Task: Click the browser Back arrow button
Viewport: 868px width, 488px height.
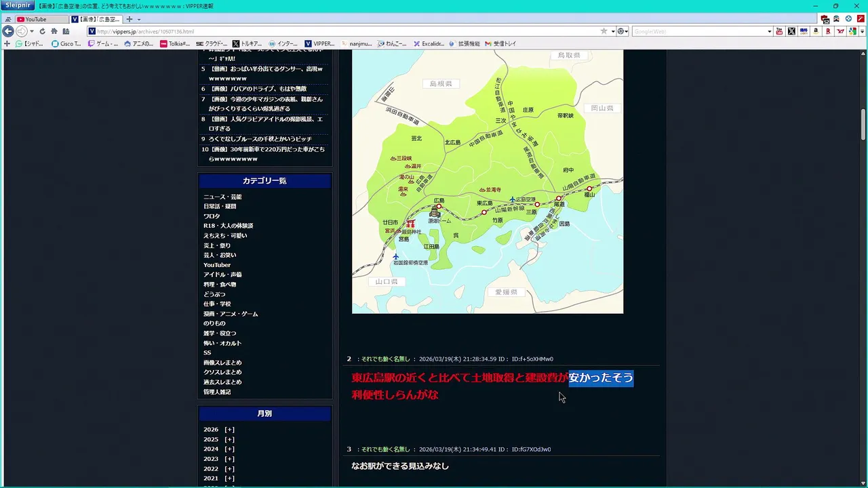Action: tap(8, 31)
